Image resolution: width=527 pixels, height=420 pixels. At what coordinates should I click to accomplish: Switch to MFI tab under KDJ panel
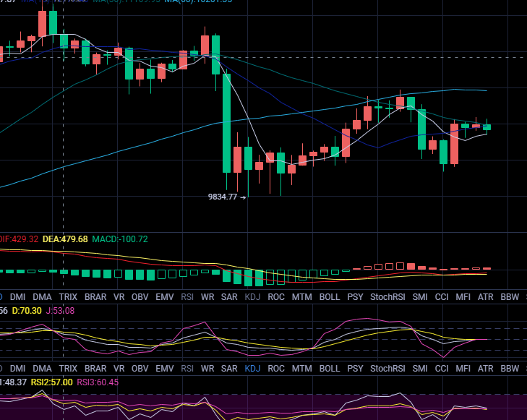click(x=463, y=368)
